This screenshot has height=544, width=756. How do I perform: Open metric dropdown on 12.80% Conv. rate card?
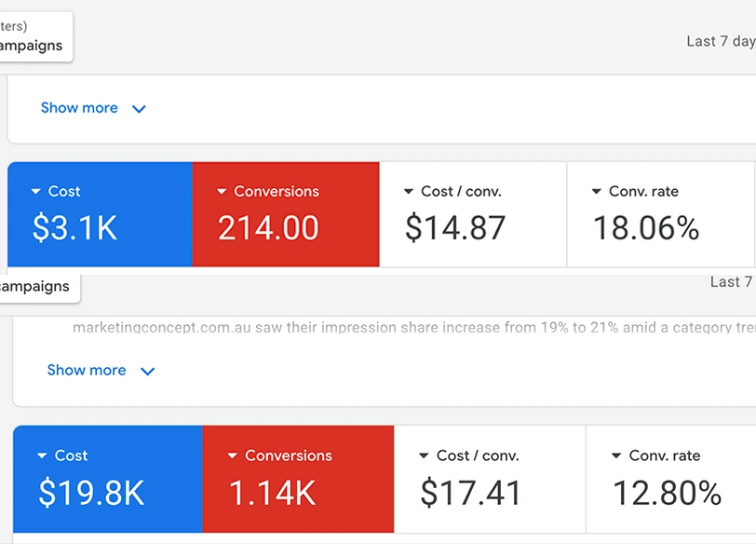616,456
